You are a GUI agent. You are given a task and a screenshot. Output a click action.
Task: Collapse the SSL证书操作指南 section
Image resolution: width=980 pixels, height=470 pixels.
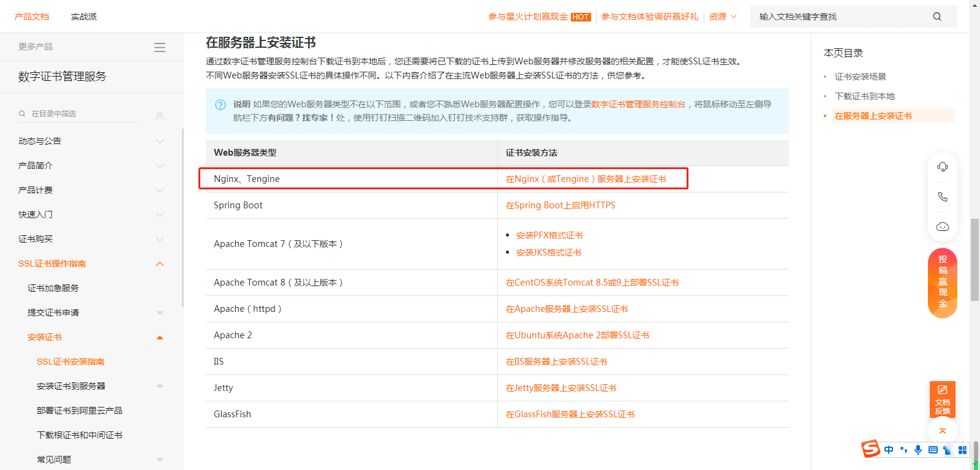(160, 264)
